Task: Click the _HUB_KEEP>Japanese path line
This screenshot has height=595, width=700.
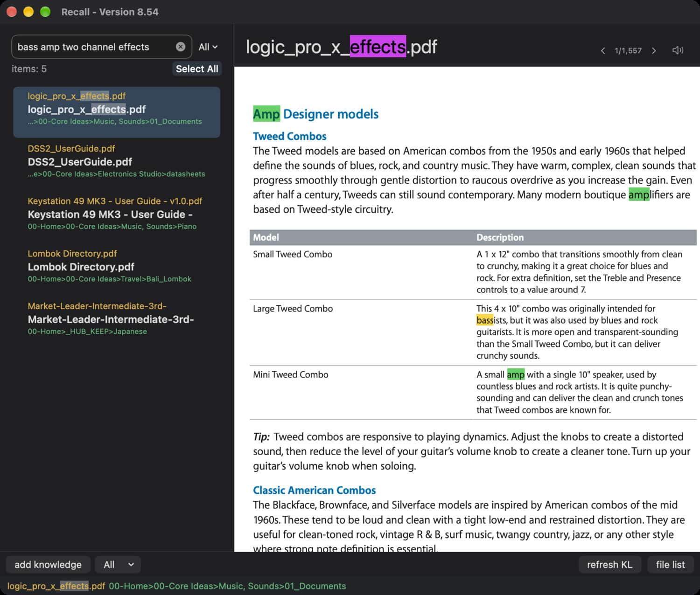Action: pos(87,332)
